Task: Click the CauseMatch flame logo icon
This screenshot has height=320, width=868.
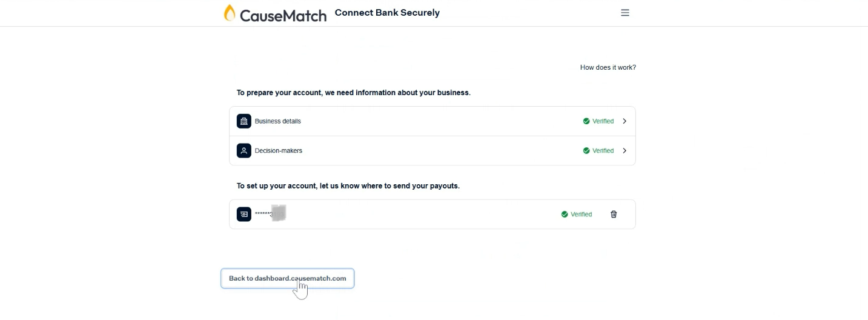Action: point(230,13)
